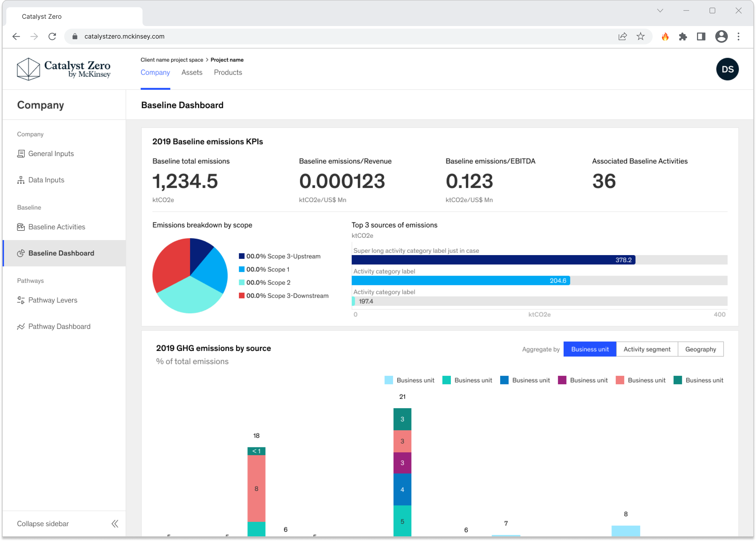Image resolution: width=756 pixels, height=541 pixels.
Task: Aggregate emissions by Activity segment
Action: (647, 349)
